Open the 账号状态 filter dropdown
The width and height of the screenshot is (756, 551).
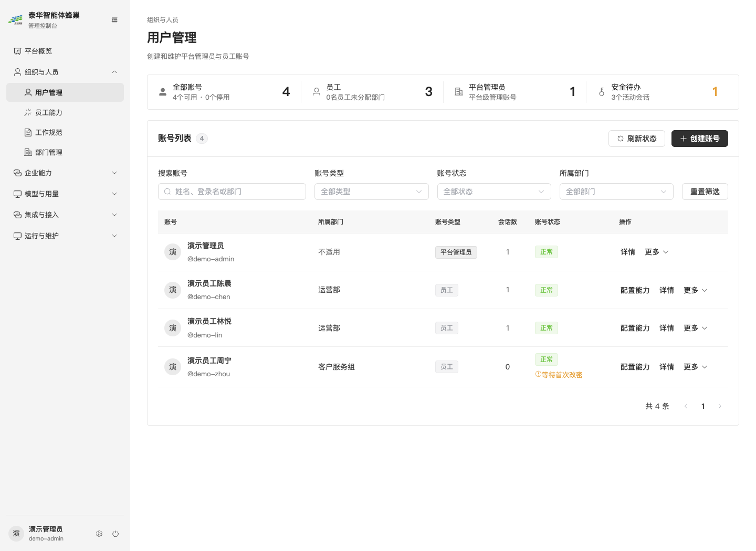494,192
